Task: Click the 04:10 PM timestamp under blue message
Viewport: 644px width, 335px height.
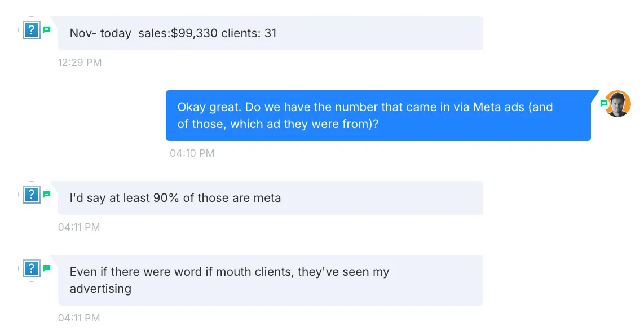Action: tap(192, 153)
